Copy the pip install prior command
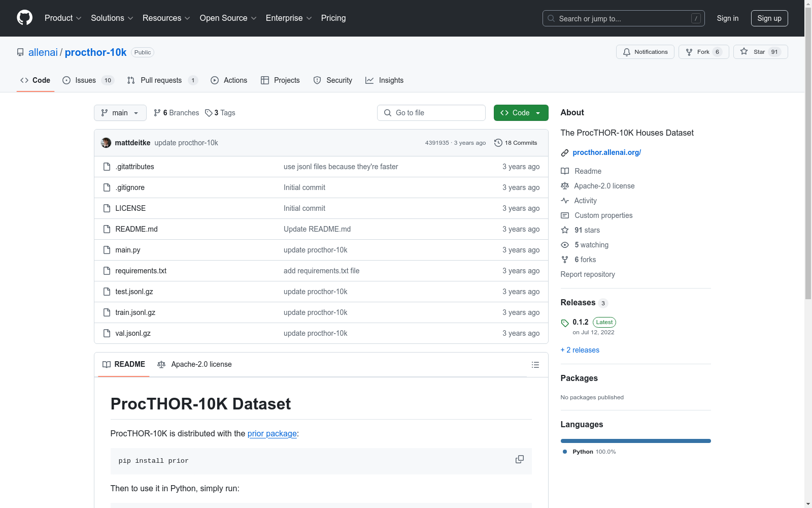Image resolution: width=812 pixels, height=508 pixels. tap(520, 459)
